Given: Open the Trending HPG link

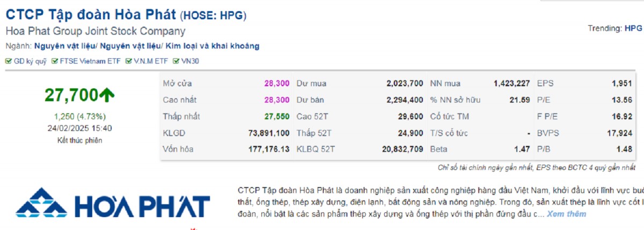Looking at the screenshot, I should pyautogui.click(x=633, y=28).
